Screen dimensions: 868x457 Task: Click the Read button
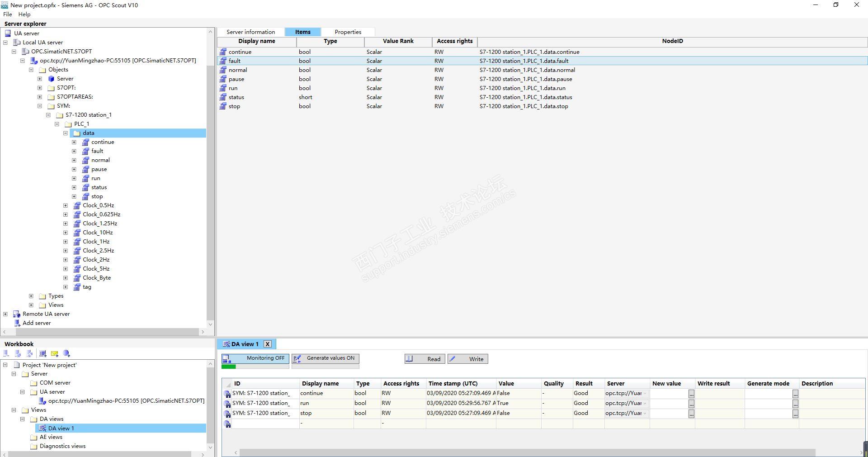[x=425, y=359]
